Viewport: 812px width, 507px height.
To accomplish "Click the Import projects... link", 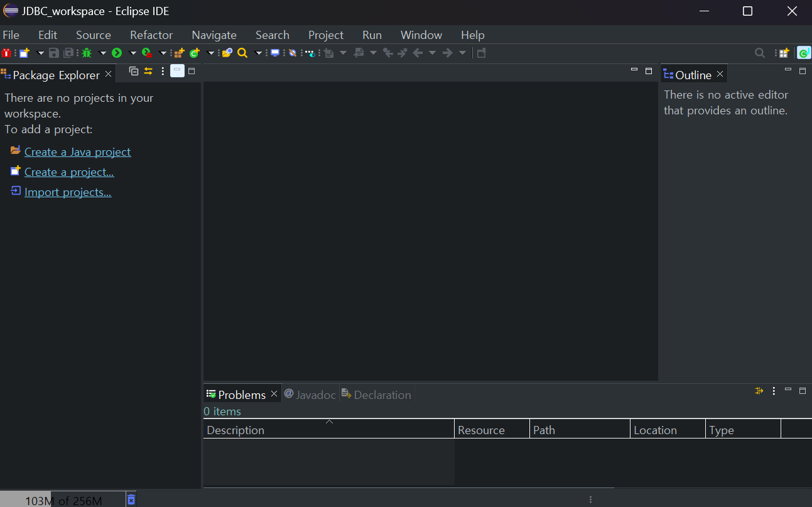I will (x=68, y=192).
